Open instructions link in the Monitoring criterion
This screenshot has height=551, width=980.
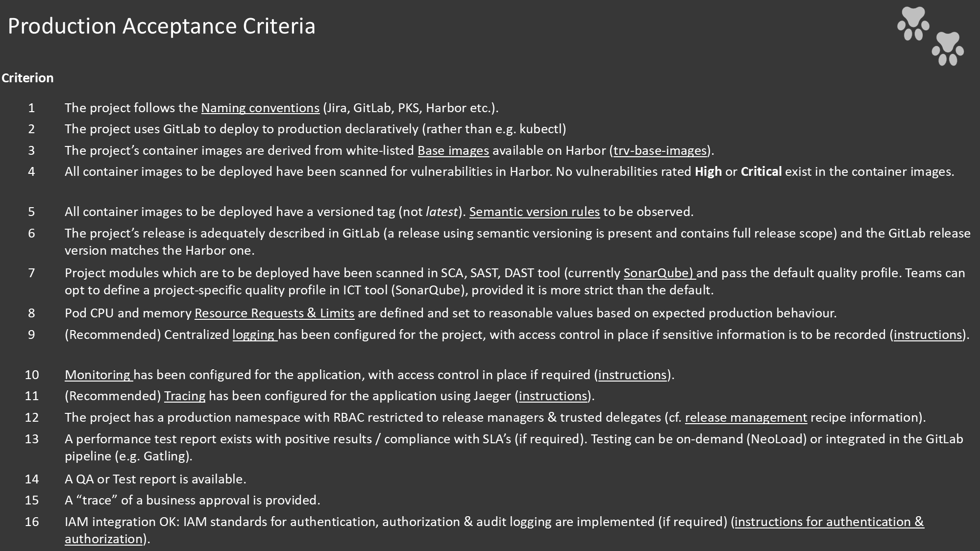[x=632, y=375]
